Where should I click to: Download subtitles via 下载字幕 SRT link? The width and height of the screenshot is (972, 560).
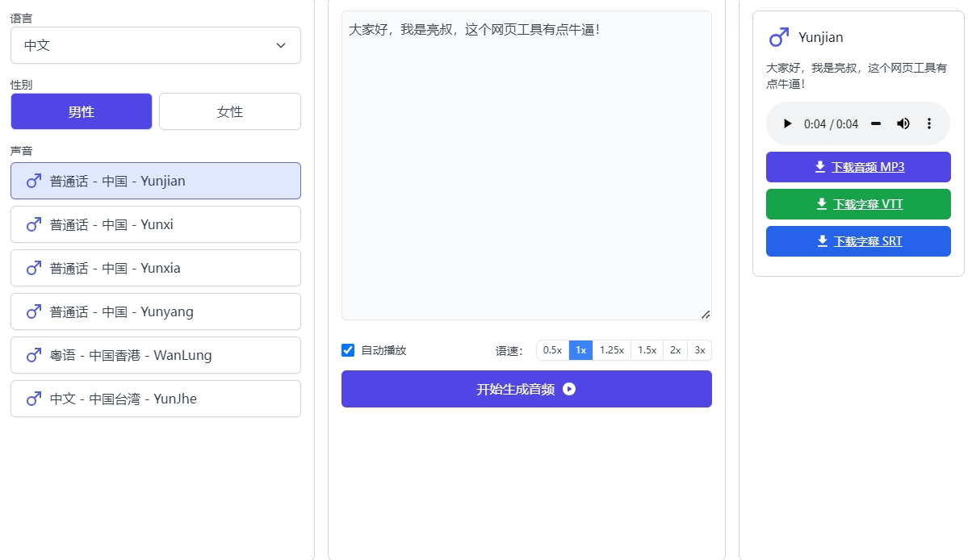[867, 241]
